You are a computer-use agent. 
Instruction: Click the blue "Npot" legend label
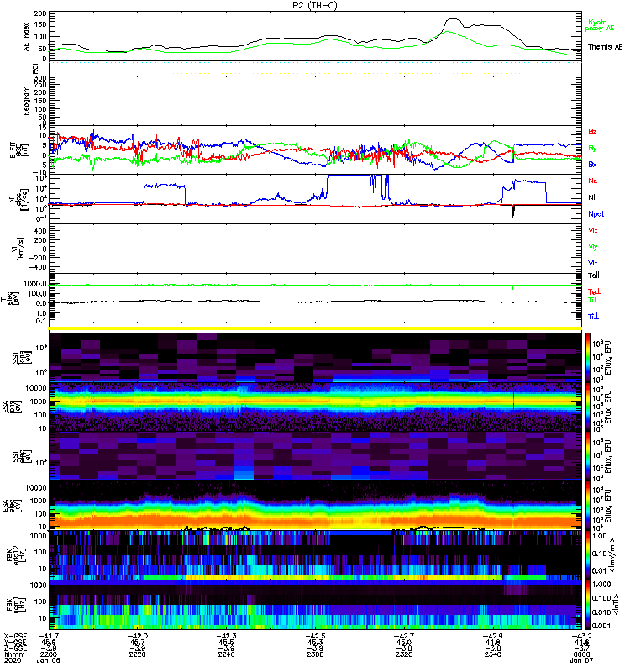(x=596, y=214)
